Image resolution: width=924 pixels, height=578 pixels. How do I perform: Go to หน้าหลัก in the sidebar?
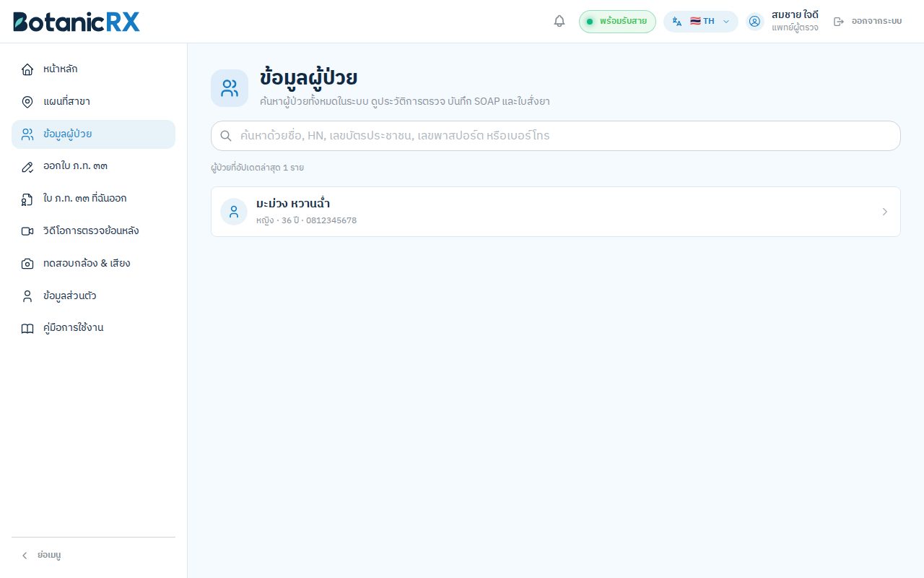click(93, 69)
